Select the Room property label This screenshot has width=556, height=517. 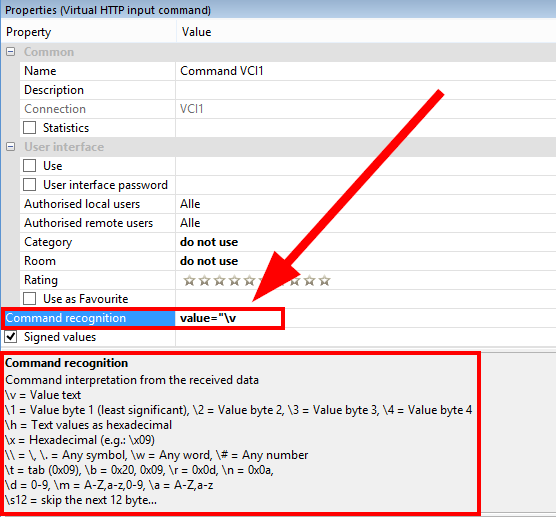pyautogui.click(x=40, y=261)
